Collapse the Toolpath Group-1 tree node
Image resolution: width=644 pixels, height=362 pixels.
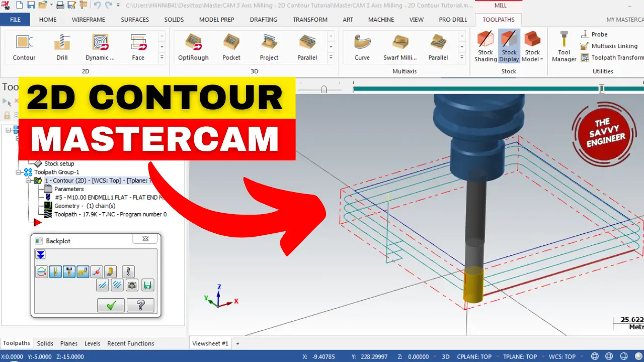click(19, 172)
